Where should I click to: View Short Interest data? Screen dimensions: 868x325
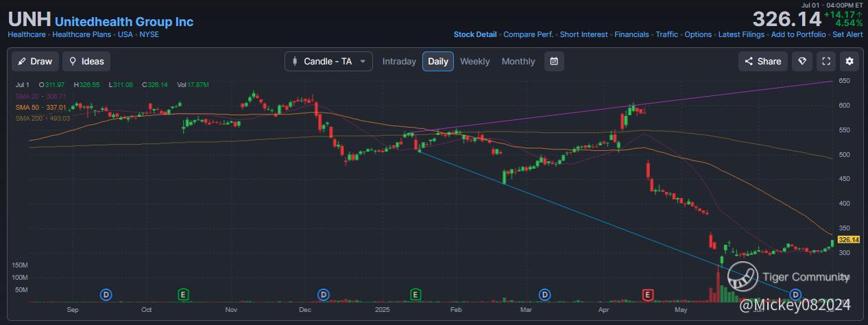[583, 34]
